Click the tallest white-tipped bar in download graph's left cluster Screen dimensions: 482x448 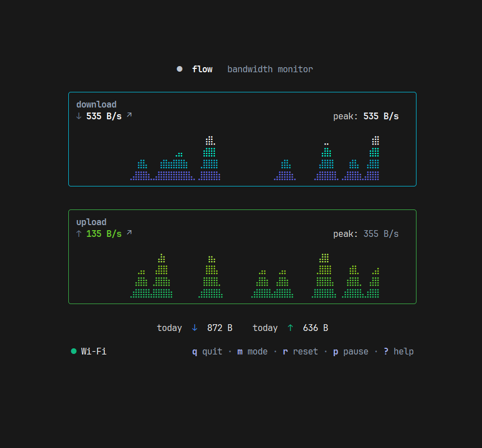(210, 158)
